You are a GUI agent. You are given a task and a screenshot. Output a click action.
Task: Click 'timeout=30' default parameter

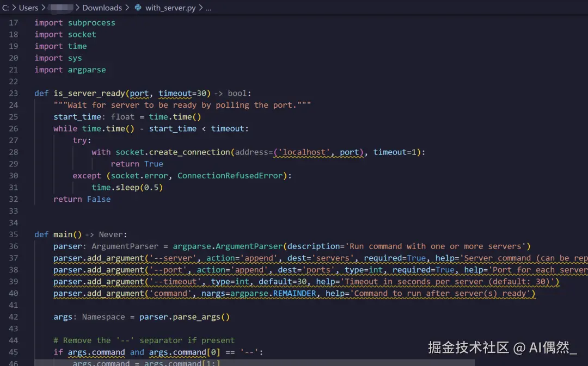pyautogui.click(x=182, y=94)
